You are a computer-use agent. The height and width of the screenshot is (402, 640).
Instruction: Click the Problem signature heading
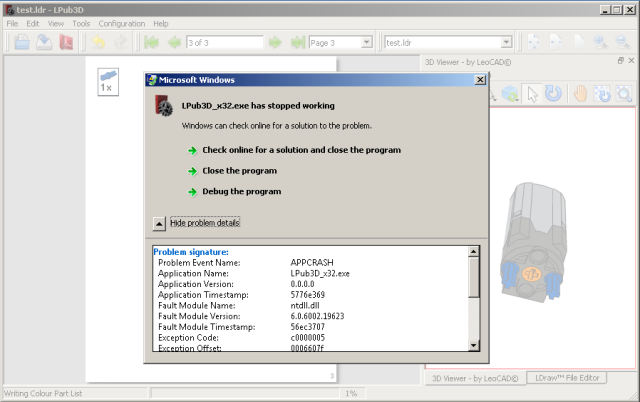[191, 252]
